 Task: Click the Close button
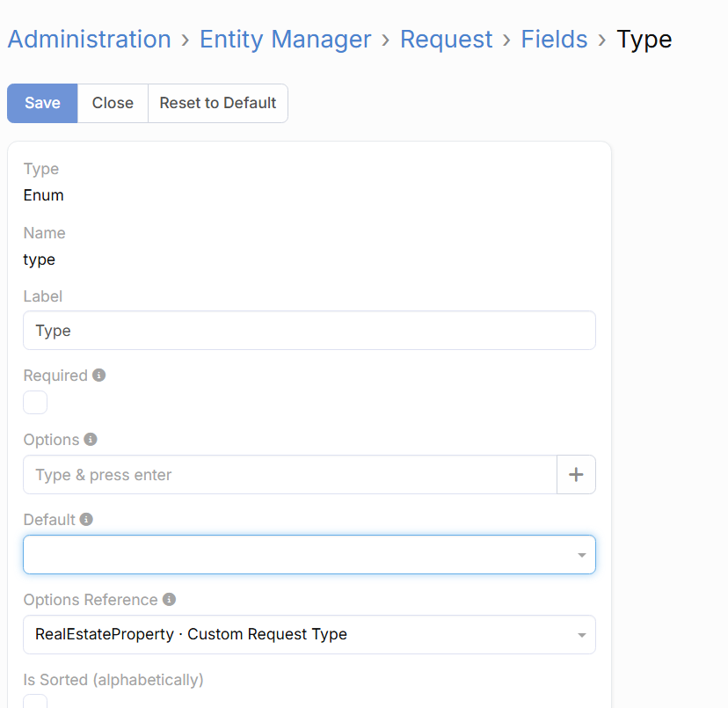(113, 103)
